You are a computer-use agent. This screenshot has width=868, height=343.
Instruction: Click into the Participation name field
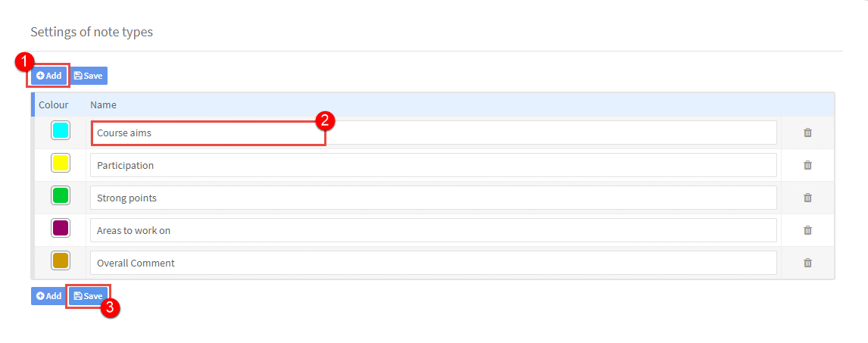pos(433,165)
